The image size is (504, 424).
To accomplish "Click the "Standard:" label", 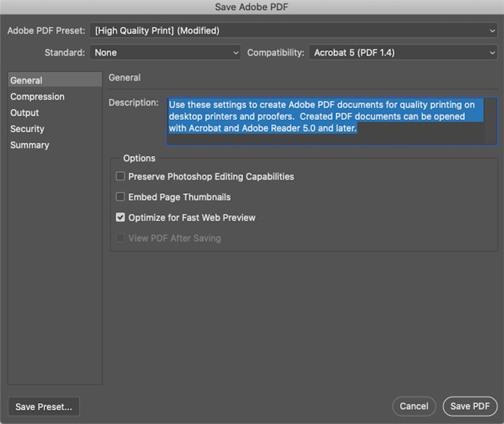I will 65,52.
